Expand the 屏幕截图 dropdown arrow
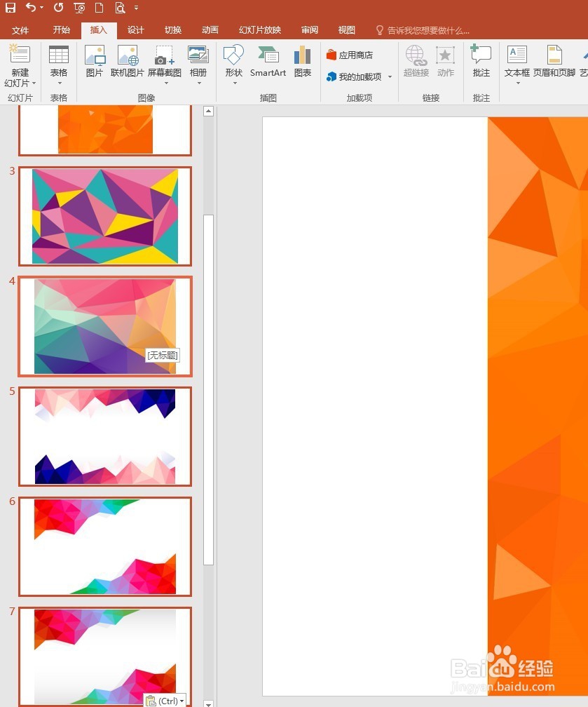This screenshot has width=588, height=707. click(166, 83)
